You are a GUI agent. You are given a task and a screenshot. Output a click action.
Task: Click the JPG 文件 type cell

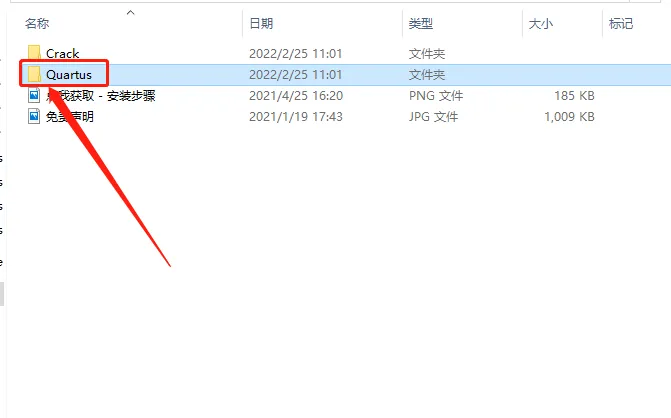tap(433, 116)
